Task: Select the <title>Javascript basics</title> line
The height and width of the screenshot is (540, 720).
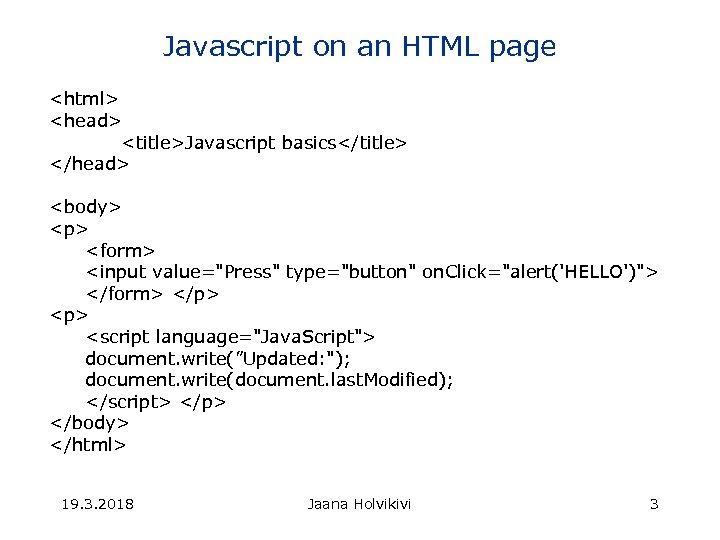Action: click(x=264, y=143)
